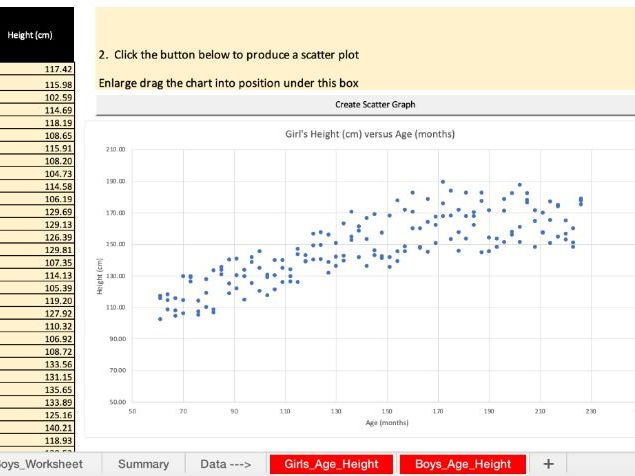Open the Girls_Age_Height sheet tab

(x=331, y=464)
